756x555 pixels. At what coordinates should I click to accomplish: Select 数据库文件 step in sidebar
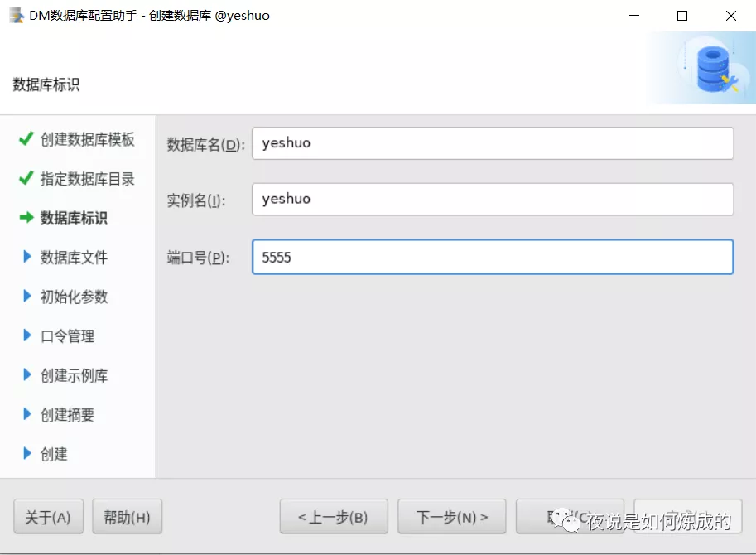coord(74,258)
